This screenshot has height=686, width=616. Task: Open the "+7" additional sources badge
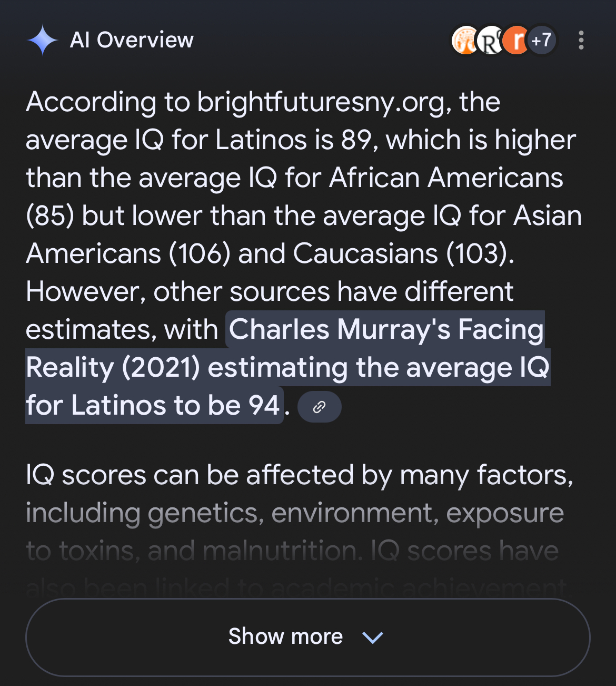point(542,41)
